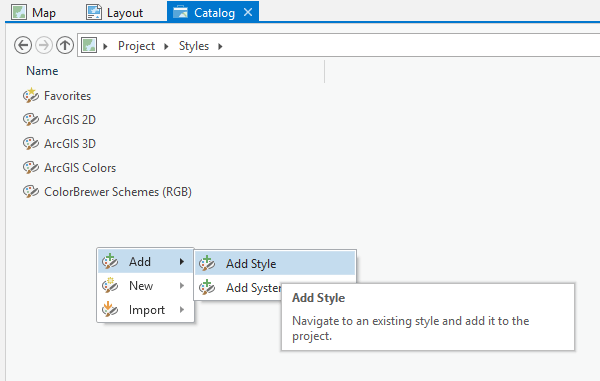Image resolution: width=600 pixels, height=381 pixels.
Task: Click the Styles path segment
Action: tap(194, 46)
